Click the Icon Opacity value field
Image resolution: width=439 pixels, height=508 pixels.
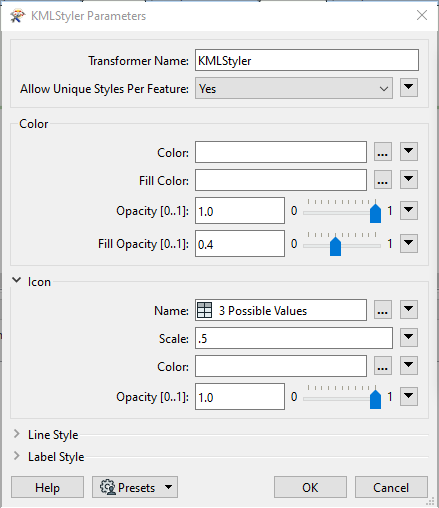point(240,397)
